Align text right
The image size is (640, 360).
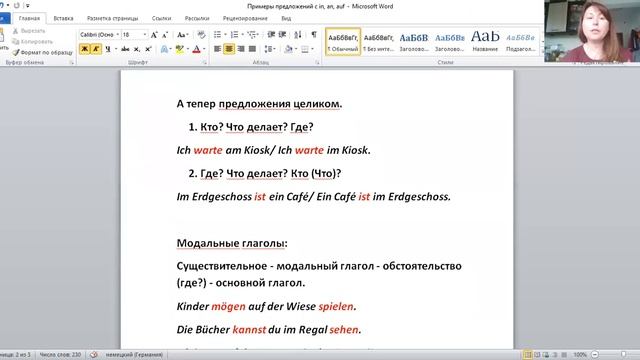click(241, 49)
